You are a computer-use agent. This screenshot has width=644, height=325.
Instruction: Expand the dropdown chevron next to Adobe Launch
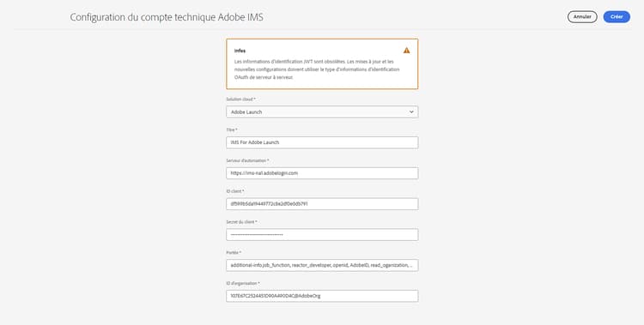point(411,112)
